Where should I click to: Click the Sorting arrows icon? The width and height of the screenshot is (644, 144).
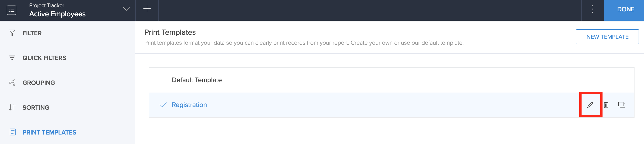coord(12,107)
